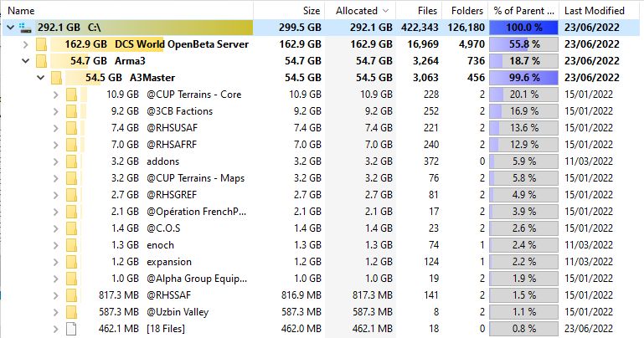Click the 55.8 % parent percentage bar
The width and height of the screenshot is (644, 338).
tap(523, 44)
